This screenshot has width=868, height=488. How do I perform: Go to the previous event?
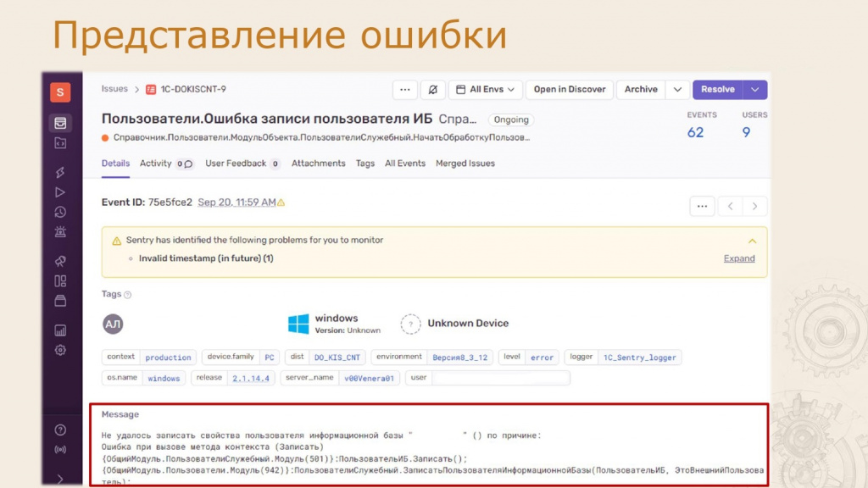point(731,207)
